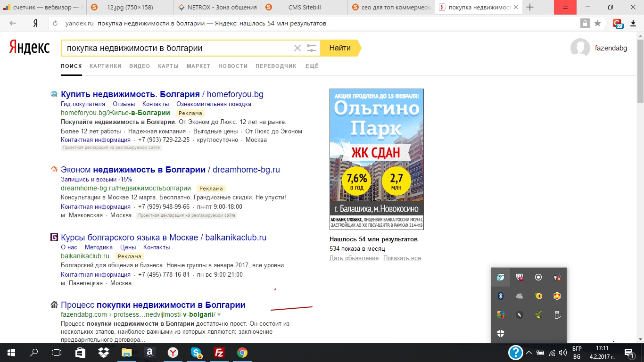Click the padlock protect icon in address bar
644x362 pixels.
[x=585, y=23]
